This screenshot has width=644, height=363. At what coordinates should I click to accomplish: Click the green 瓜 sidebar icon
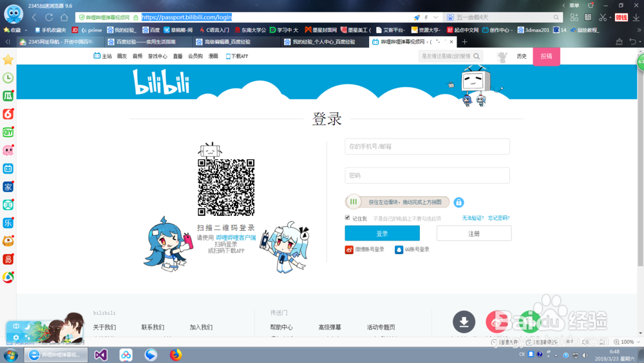8,96
